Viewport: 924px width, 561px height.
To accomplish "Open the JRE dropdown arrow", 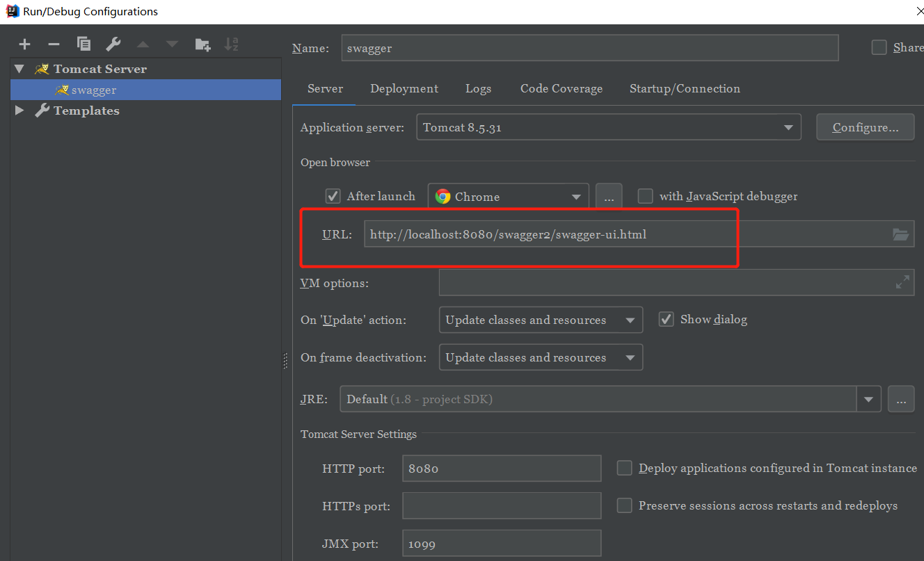I will [x=868, y=399].
